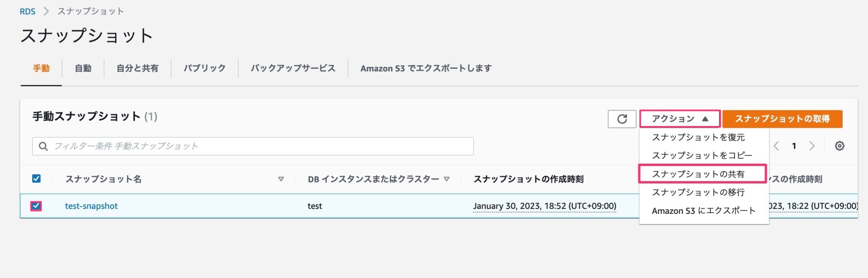Sort by snapshot name column arrow
The width and height of the screenshot is (868, 278).
[x=281, y=179]
